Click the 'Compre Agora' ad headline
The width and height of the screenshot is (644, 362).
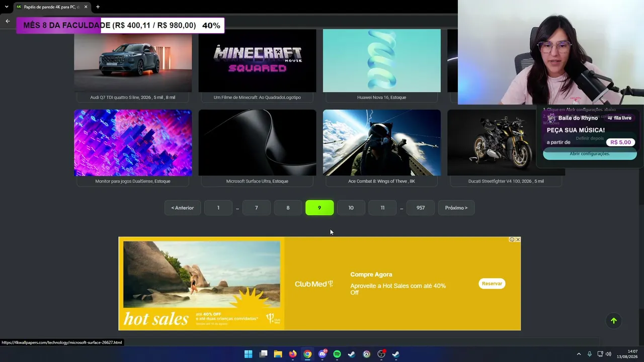click(371, 275)
